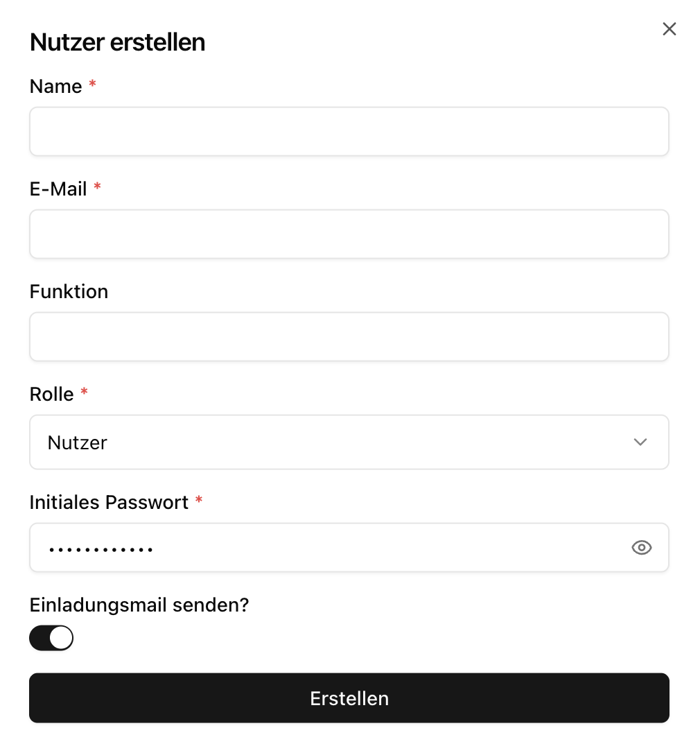
Task: Click the Einladungsmail senden label text
Action: (139, 605)
